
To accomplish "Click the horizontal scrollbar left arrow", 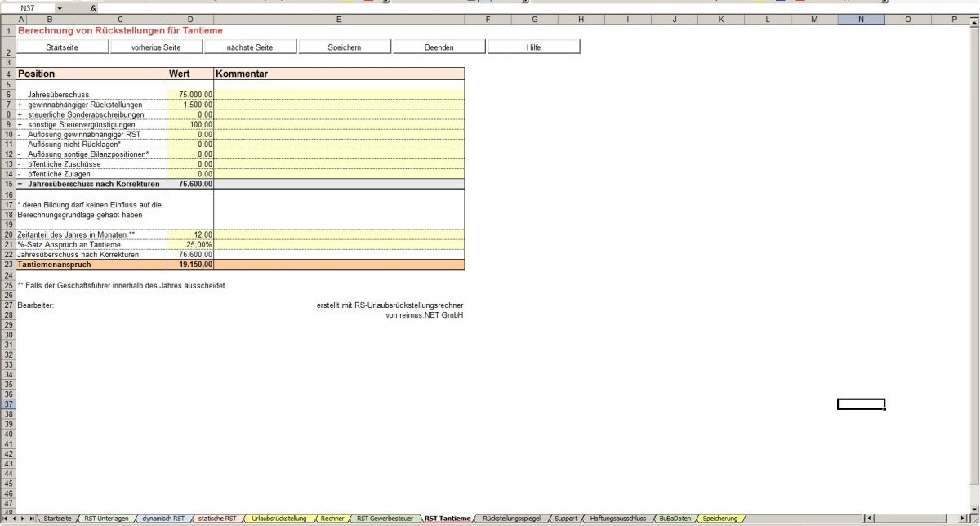I will (869, 519).
